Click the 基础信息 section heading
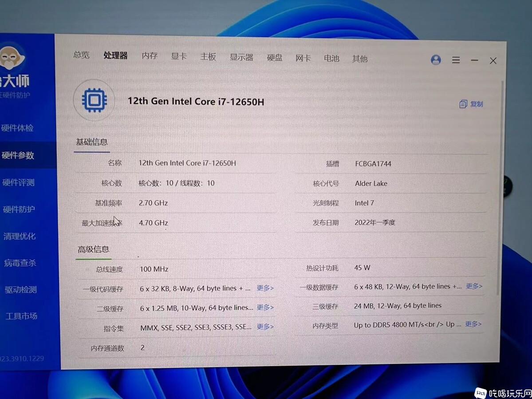 click(x=91, y=142)
